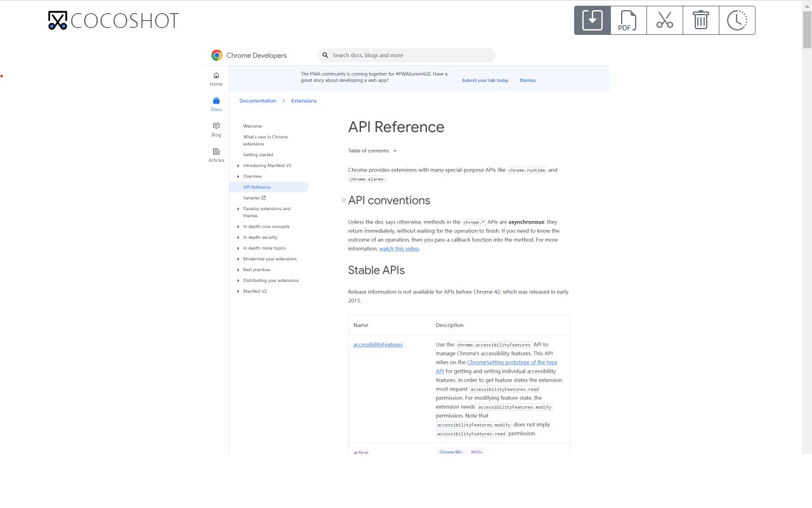Click the Stable APIs heading
The width and height of the screenshot is (812, 508).
[376, 271]
